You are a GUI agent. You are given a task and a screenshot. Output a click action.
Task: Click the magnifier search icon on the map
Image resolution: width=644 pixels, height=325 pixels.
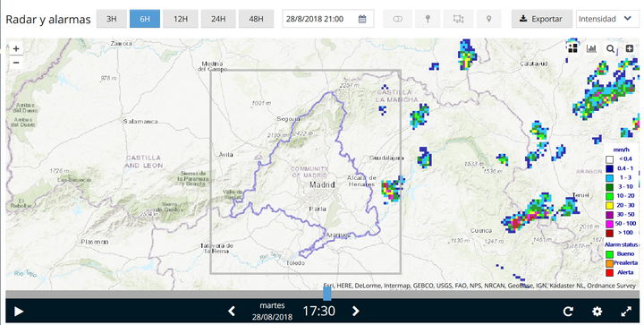(x=610, y=49)
